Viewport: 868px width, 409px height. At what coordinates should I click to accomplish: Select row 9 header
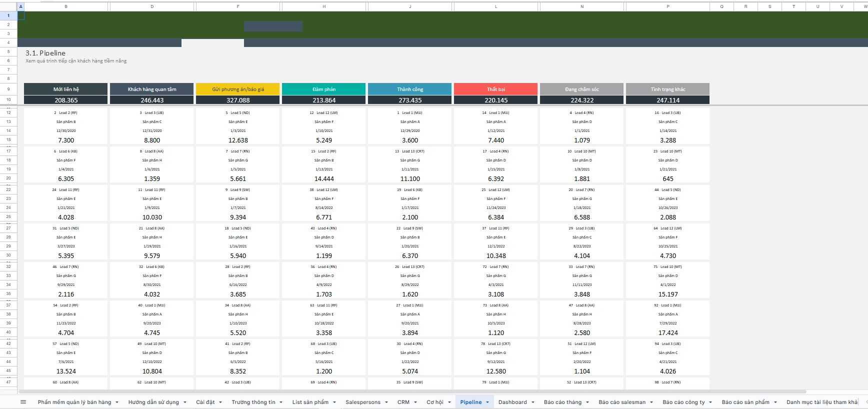click(x=8, y=89)
